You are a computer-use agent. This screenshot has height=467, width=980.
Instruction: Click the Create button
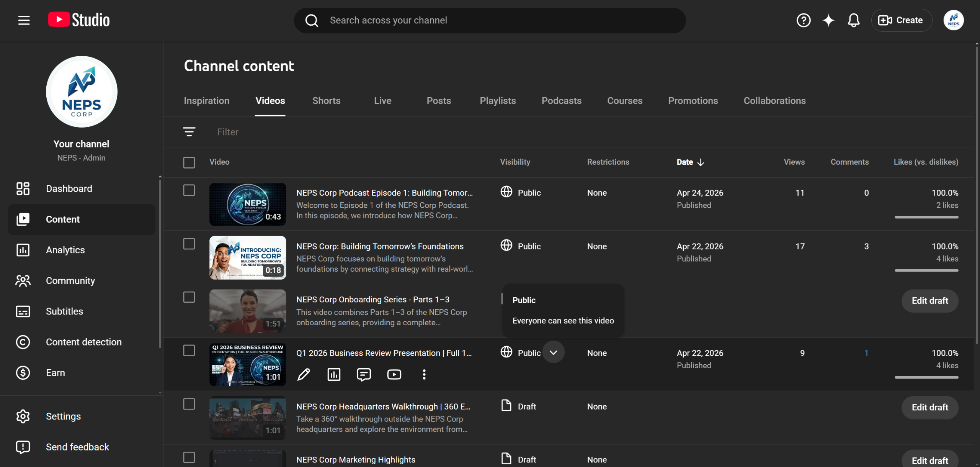tap(902, 20)
